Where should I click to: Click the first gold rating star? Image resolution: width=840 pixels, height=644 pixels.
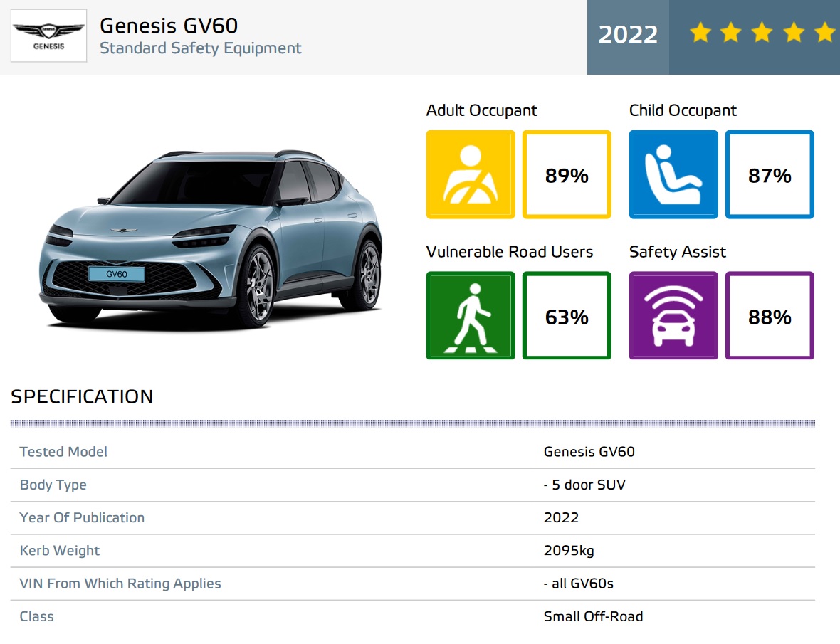(700, 33)
